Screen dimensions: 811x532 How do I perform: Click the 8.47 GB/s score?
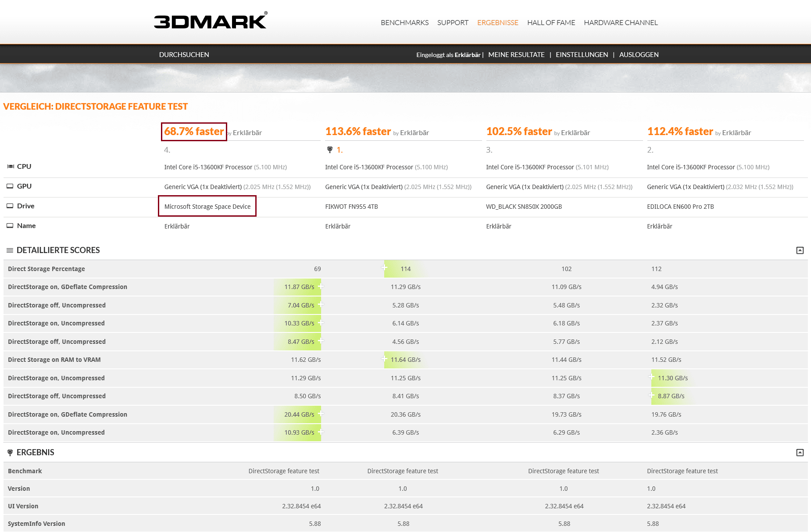(301, 342)
